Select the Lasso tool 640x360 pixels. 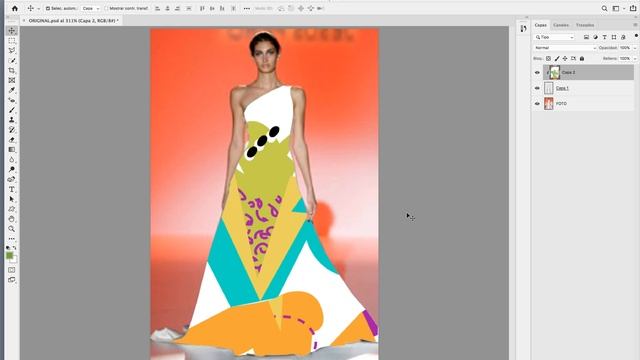12,51
